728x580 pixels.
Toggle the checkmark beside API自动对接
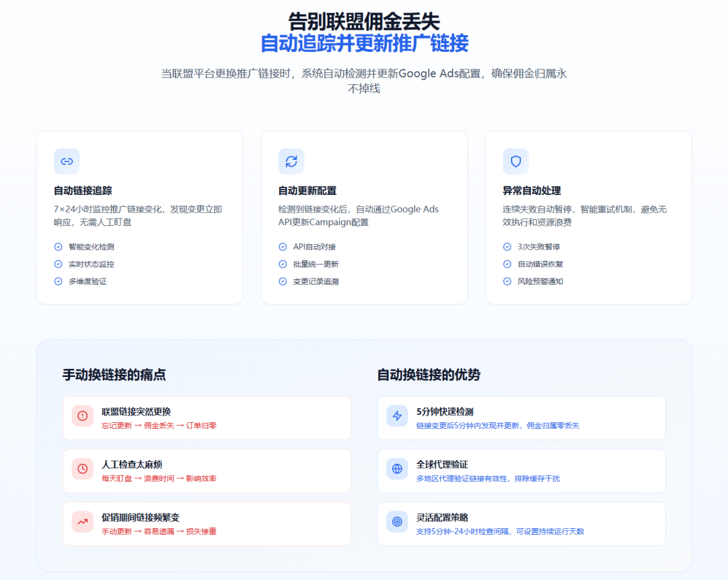pyautogui.click(x=282, y=247)
